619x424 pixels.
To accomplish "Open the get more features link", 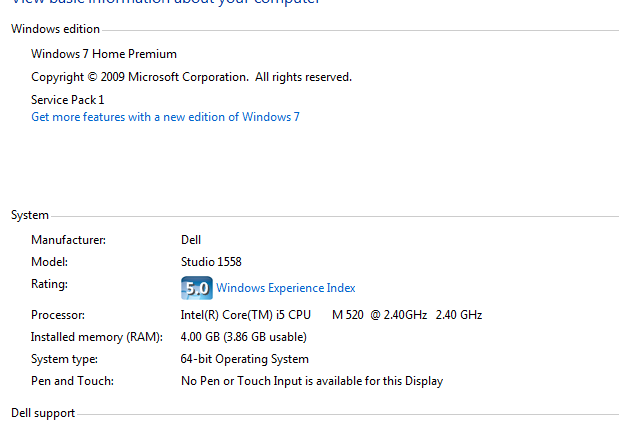I will (x=165, y=117).
